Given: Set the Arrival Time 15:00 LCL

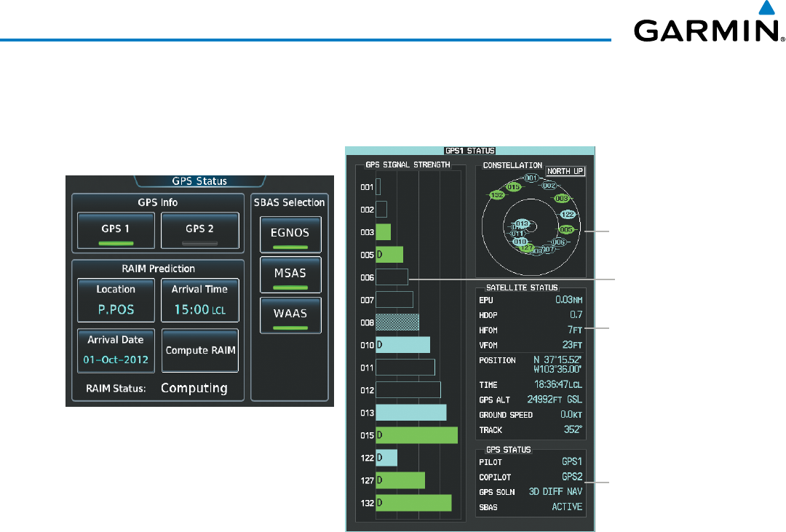Looking at the screenshot, I should [x=199, y=301].
